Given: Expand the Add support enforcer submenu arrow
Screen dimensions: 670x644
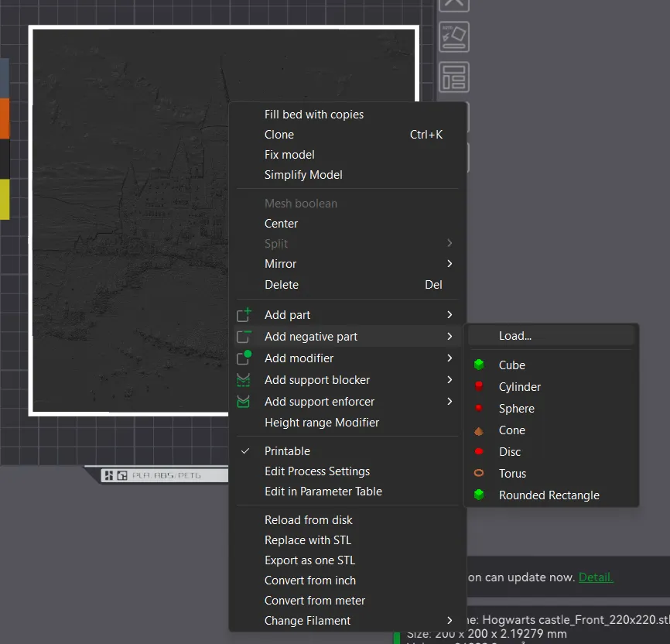Looking at the screenshot, I should pyautogui.click(x=449, y=402).
